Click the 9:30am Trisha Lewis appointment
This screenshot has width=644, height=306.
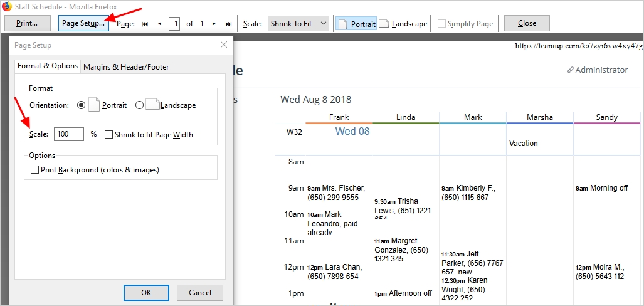tap(403, 209)
